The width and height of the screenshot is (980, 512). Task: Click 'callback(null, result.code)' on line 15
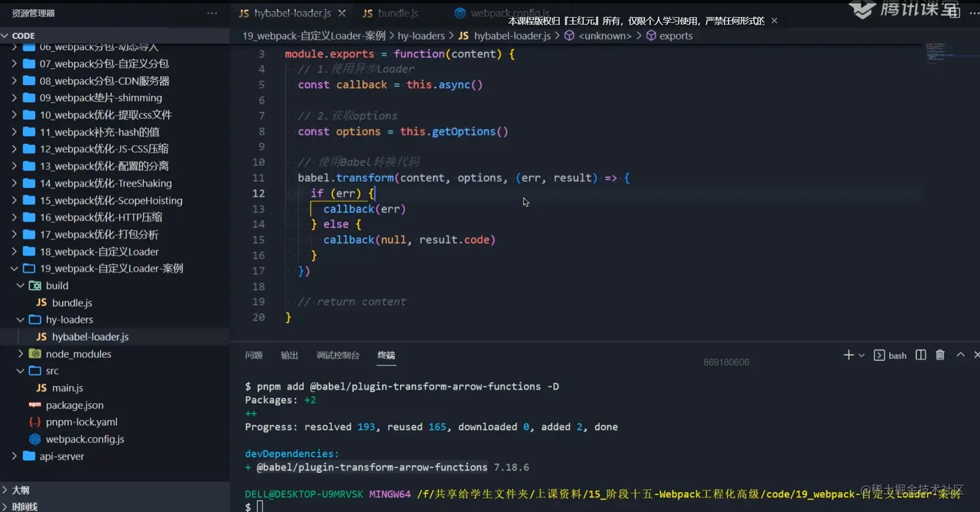click(x=410, y=240)
